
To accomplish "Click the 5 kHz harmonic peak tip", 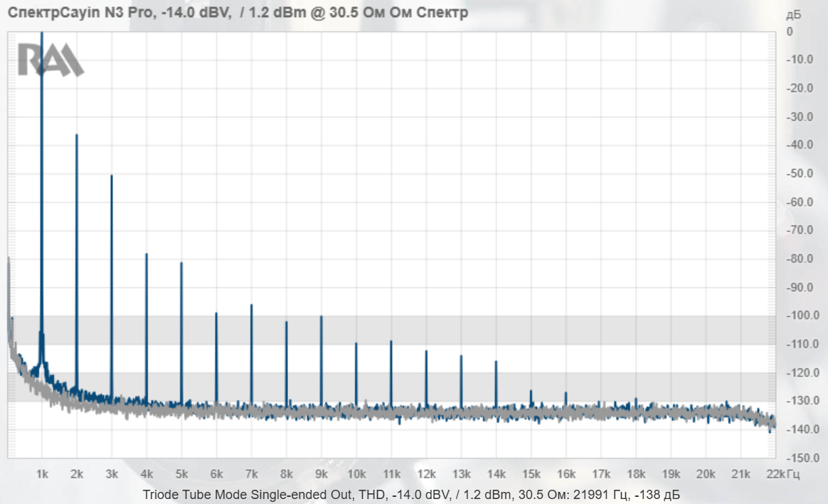I will click(x=181, y=263).
